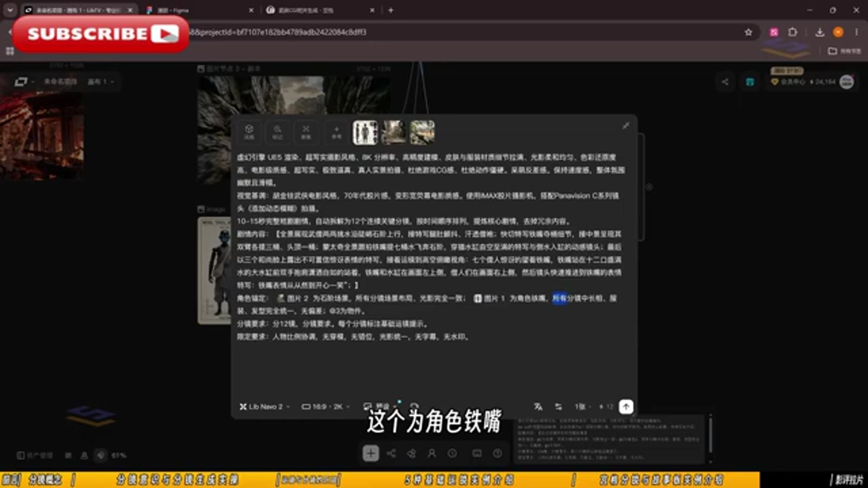Image resolution: width=868 pixels, height=488 pixels.
Task: Close the Figma browser tab
Action: point(251,10)
